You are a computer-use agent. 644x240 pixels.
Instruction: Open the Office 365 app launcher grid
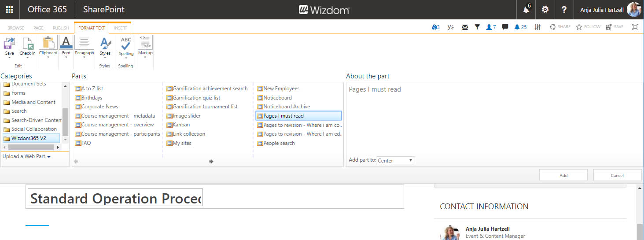coord(9,9)
